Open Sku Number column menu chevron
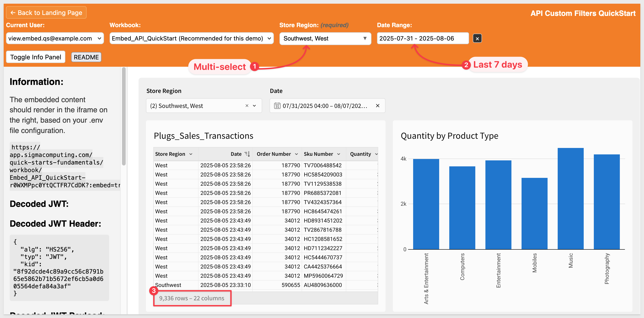 tap(339, 154)
